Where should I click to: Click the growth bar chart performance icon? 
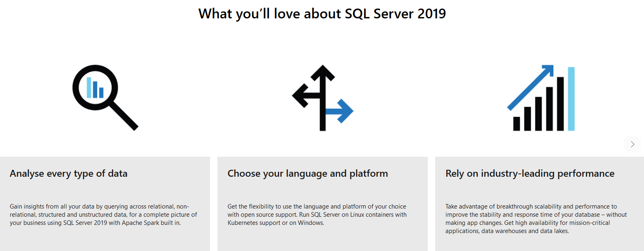(x=541, y=98)
